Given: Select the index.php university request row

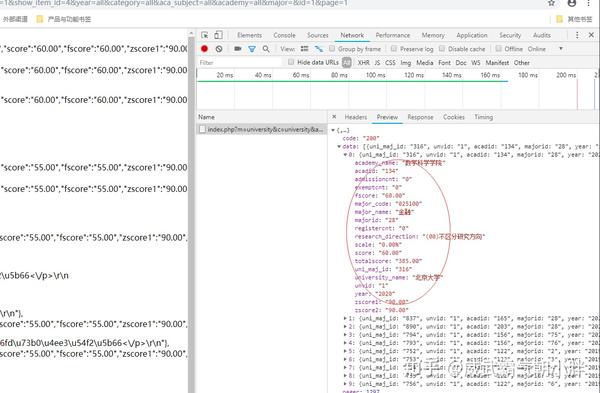Looking at the screenshot, I should 262,129.
